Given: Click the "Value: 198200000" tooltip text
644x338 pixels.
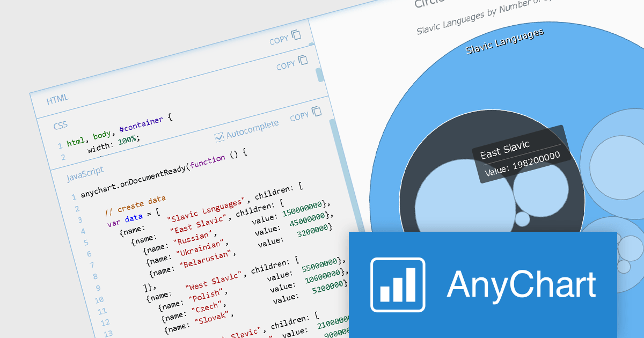Looking at the screenshot, I should point(522,163).
